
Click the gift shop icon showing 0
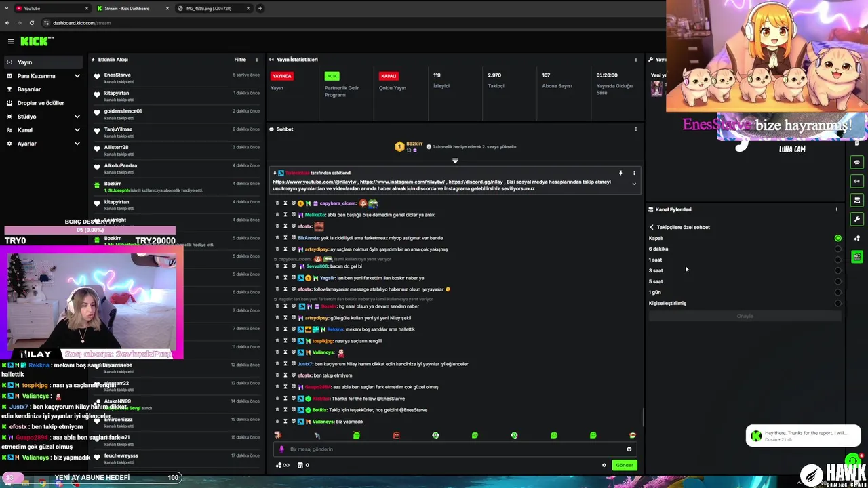303,465
